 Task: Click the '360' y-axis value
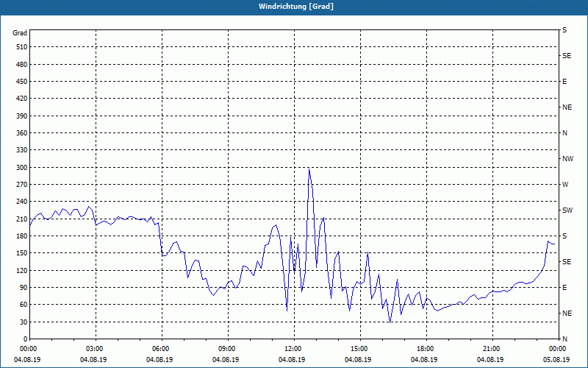(x=22, y=133)
